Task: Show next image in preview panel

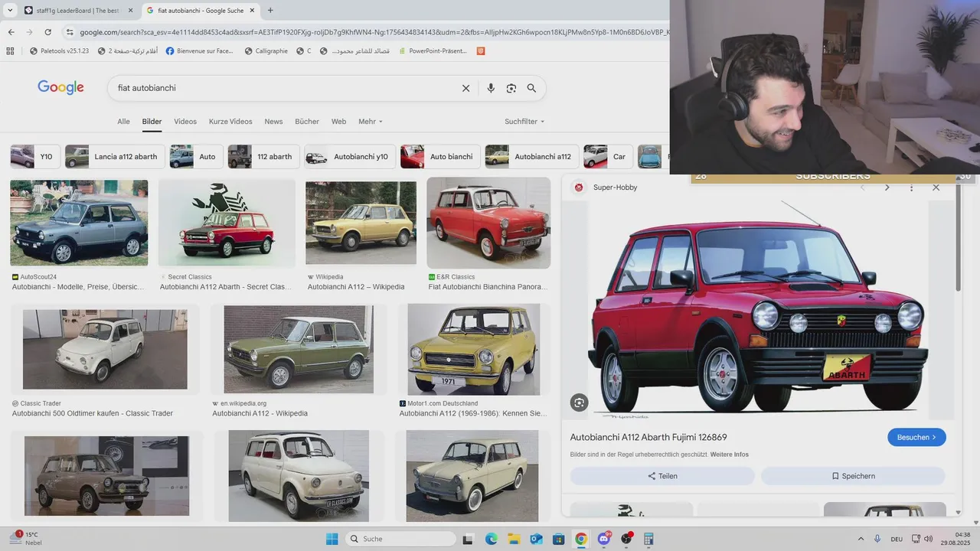Action: (887, 187)
